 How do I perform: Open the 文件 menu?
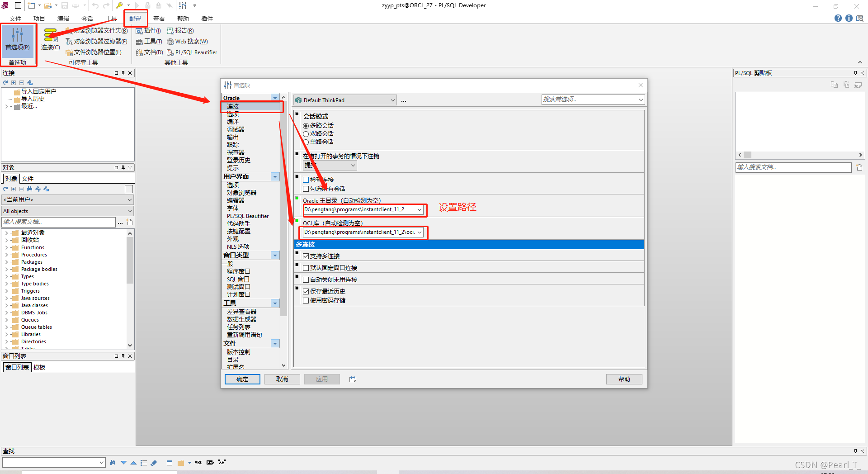[15, 19]
